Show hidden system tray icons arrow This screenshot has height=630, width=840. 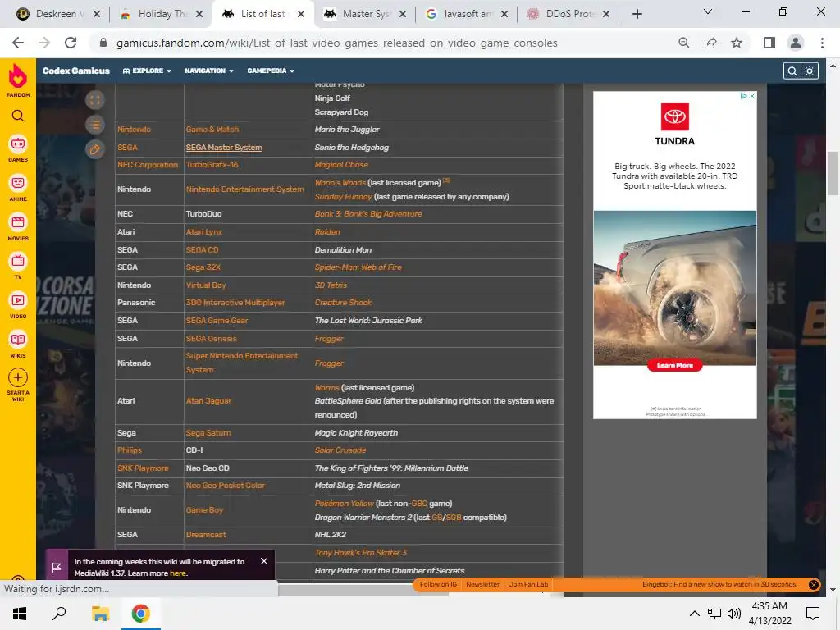(x=694, y=614)
